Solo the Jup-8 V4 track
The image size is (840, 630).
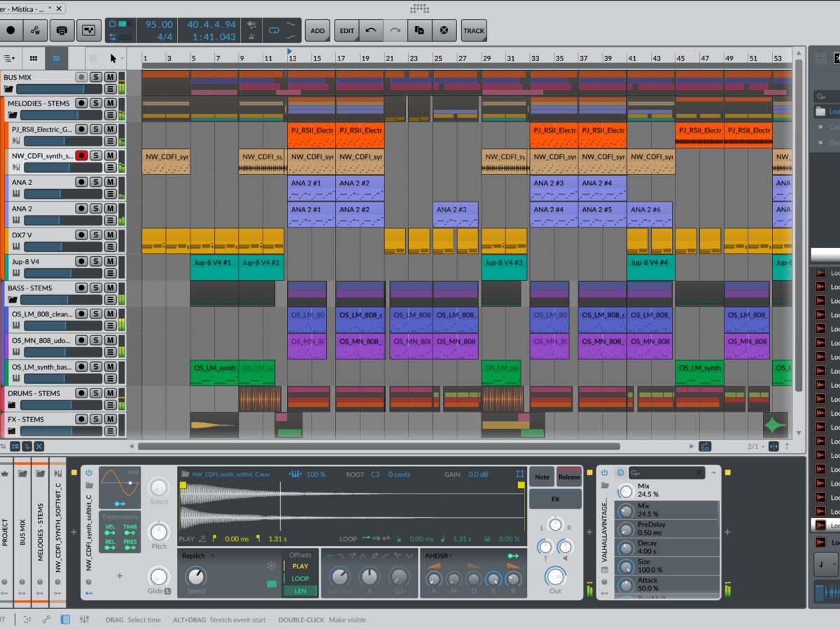(96, 261)
